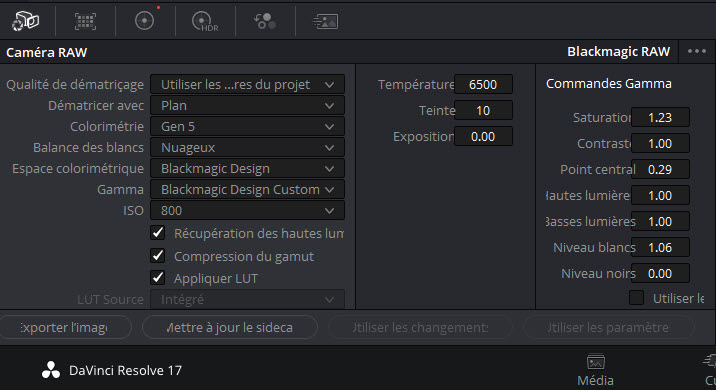Click the Niveau noirs label

pos(598,274)
